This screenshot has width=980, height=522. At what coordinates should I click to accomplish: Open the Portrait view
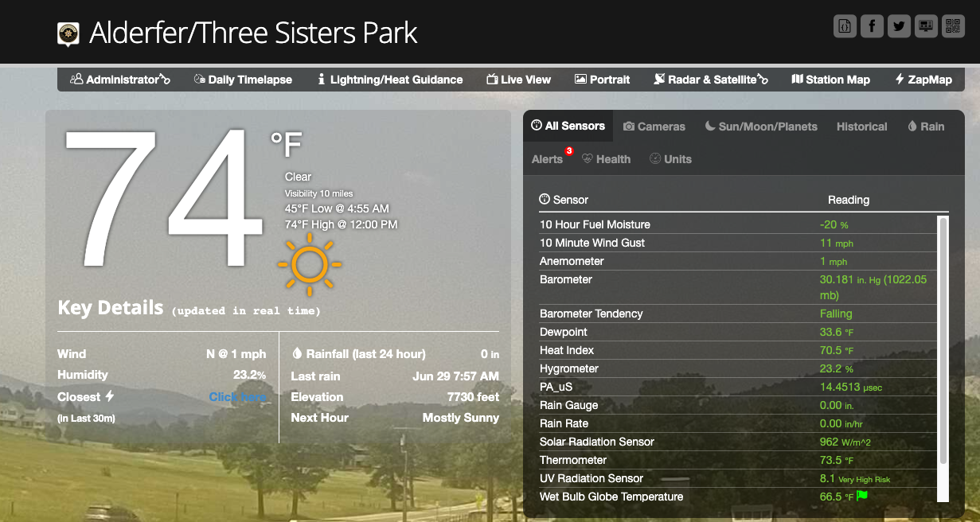pyautogui.click(x=603, y=80)
